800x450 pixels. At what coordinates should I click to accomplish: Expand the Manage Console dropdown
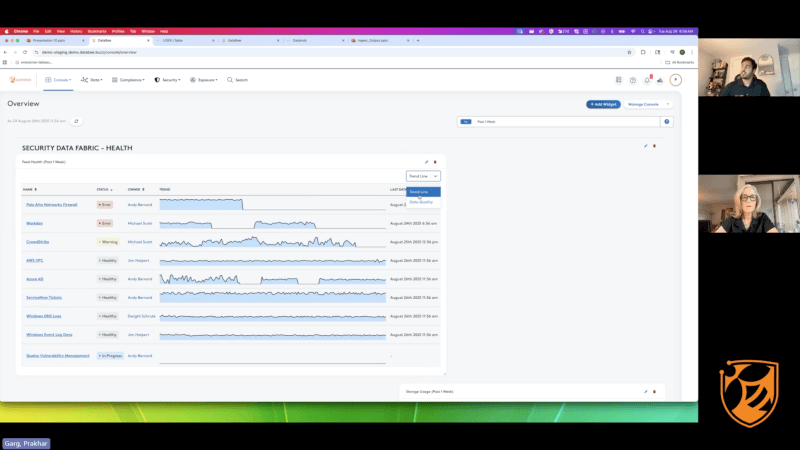tap(648, 104)
